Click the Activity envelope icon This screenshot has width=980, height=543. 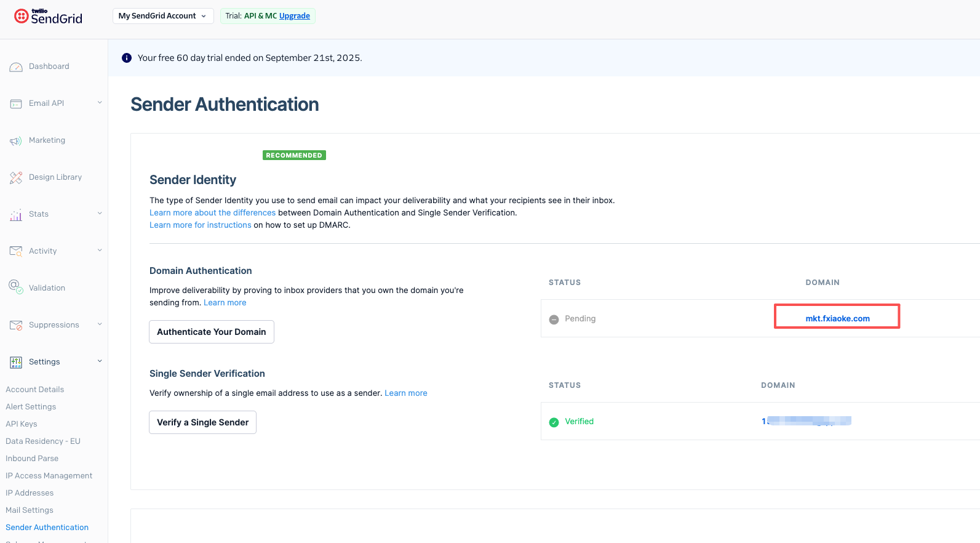click(x=16, y=251)
